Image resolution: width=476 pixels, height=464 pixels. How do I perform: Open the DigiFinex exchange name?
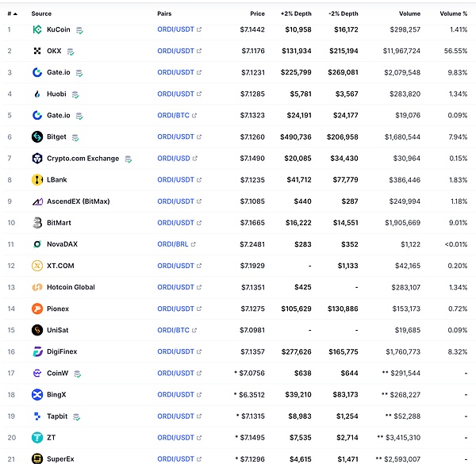click(62, 351)
